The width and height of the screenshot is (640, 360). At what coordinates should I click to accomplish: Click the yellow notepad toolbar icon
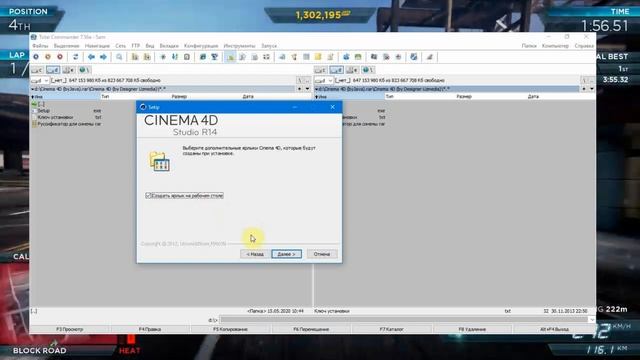(318, 57)
